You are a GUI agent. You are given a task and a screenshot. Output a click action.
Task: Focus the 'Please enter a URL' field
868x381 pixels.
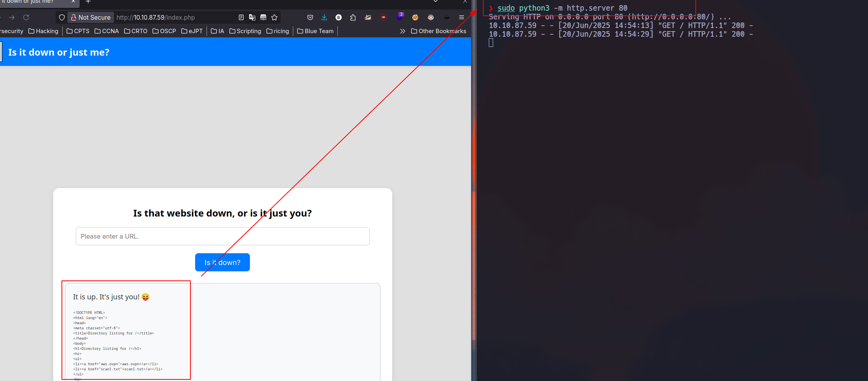(223, 236)
